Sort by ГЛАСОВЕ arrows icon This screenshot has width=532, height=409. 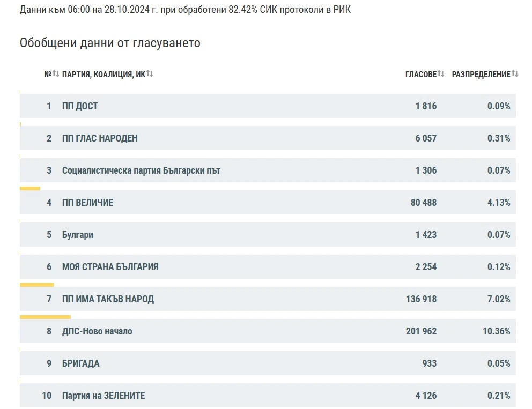[x=441, y=73]
